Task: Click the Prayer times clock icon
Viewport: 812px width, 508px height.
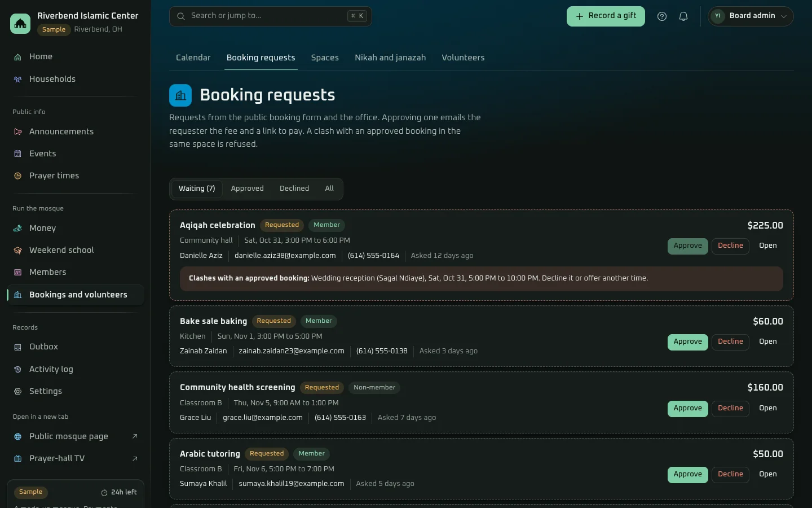Action: (x=17, y=176)
